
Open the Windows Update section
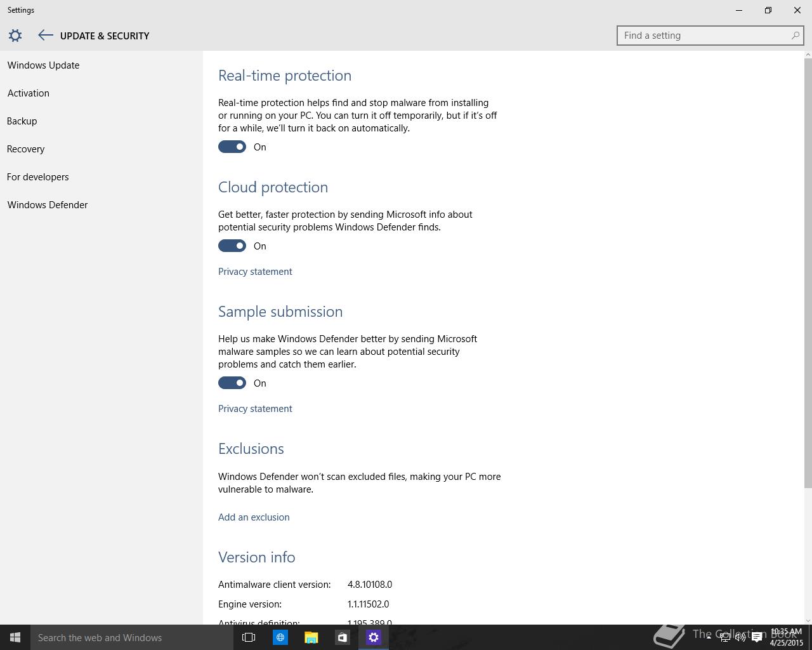[x=43, y=65]
